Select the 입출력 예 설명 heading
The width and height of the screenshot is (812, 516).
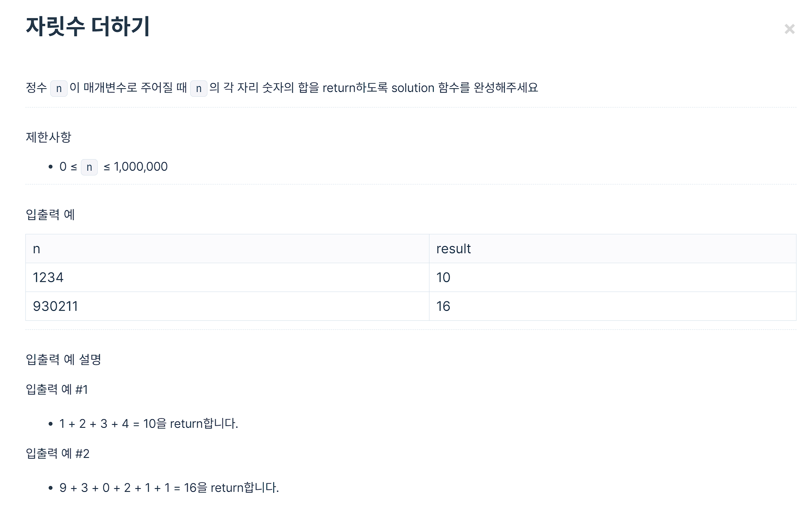coord(64,359)
